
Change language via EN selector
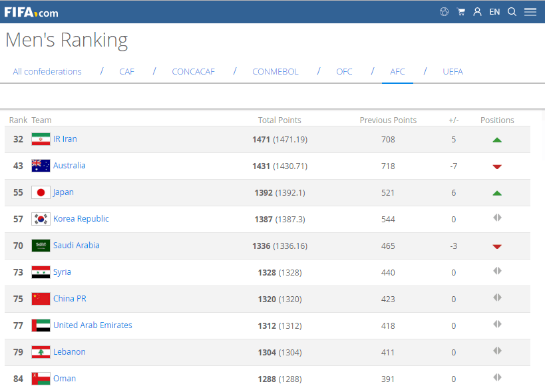click(494, 12)
